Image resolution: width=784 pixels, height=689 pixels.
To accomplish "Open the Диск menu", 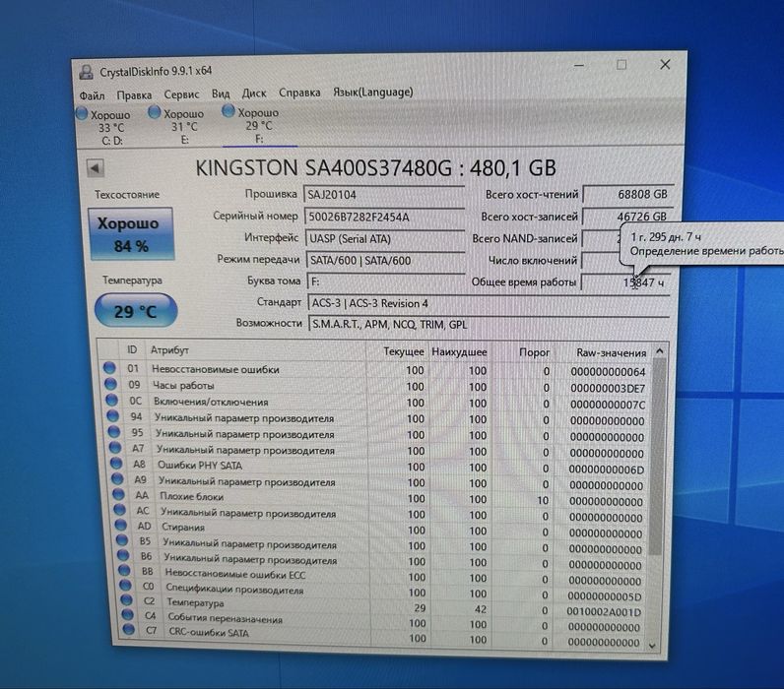I will point(254,93).
